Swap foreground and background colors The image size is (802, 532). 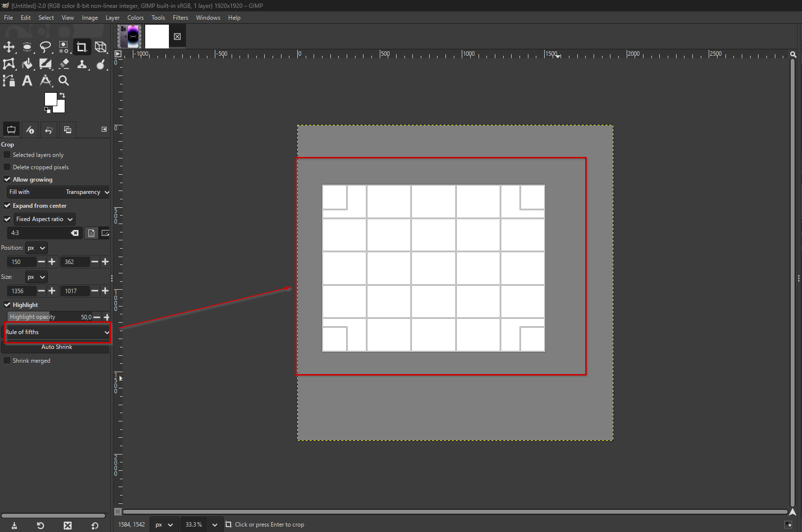pyautogui.click(x=62, y=95)
